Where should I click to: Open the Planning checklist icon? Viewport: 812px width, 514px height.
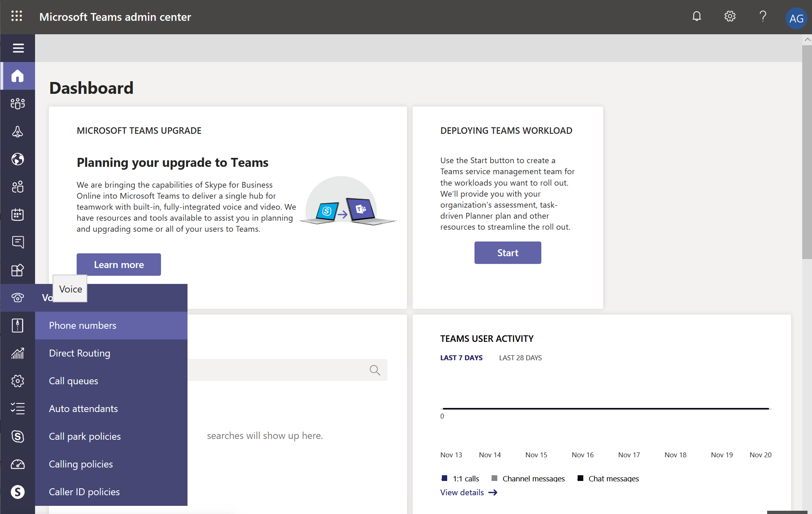[x=18, y=409]
